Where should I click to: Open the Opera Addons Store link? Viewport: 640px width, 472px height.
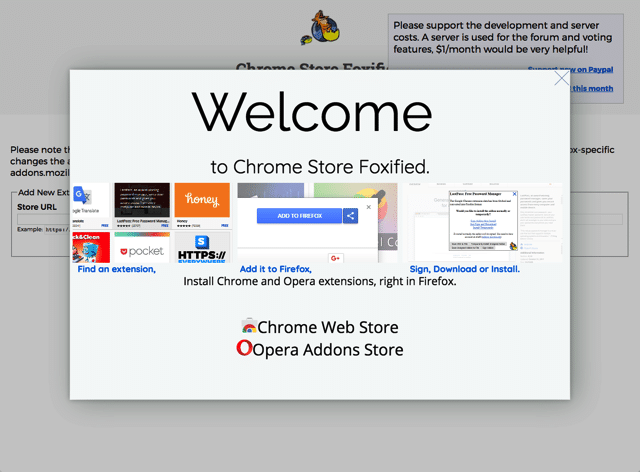click(x=328, y=350)
